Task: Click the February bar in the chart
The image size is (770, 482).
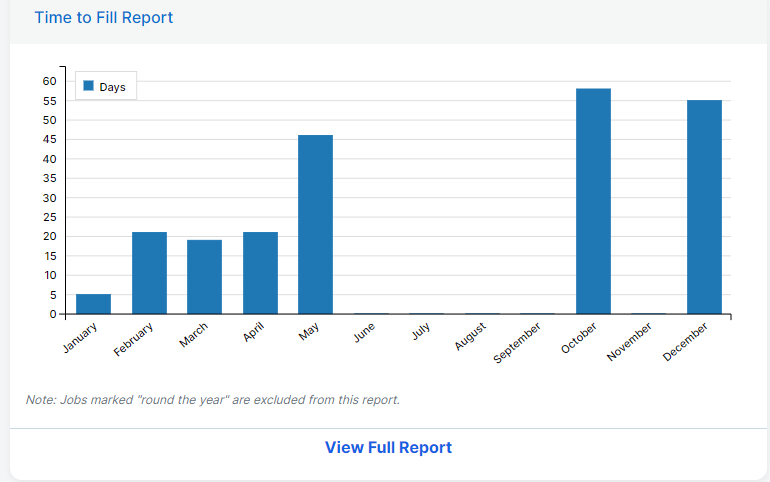Action: [x=149, y=273]
